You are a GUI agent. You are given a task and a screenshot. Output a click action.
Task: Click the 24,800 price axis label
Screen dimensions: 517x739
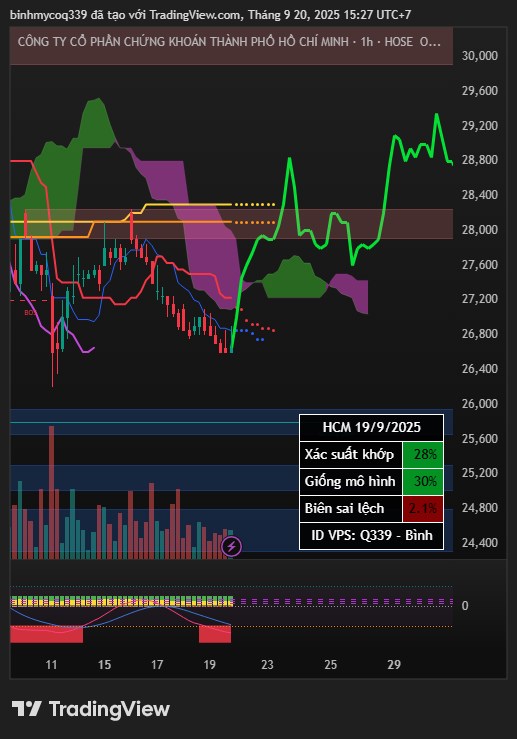tap(479, 508)
